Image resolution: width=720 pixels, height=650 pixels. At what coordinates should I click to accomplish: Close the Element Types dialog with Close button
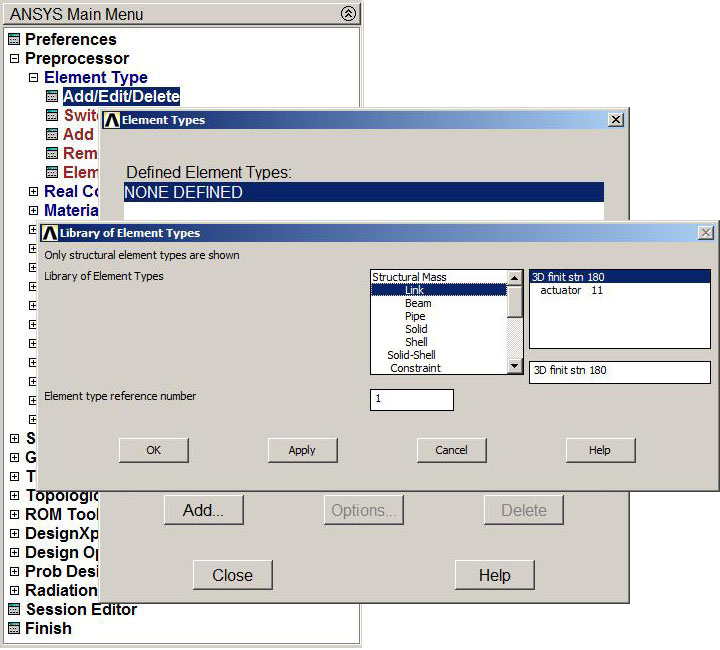click(232, 575)
